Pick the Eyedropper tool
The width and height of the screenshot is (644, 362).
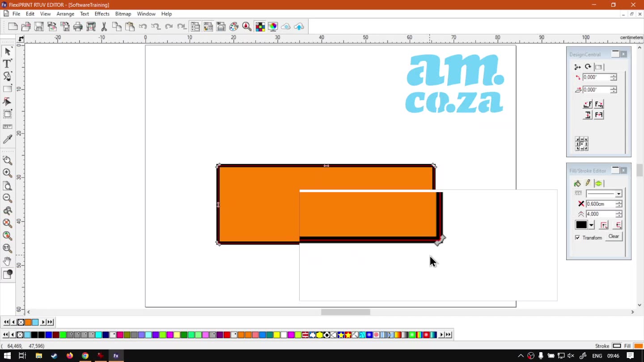coord(7,140)
